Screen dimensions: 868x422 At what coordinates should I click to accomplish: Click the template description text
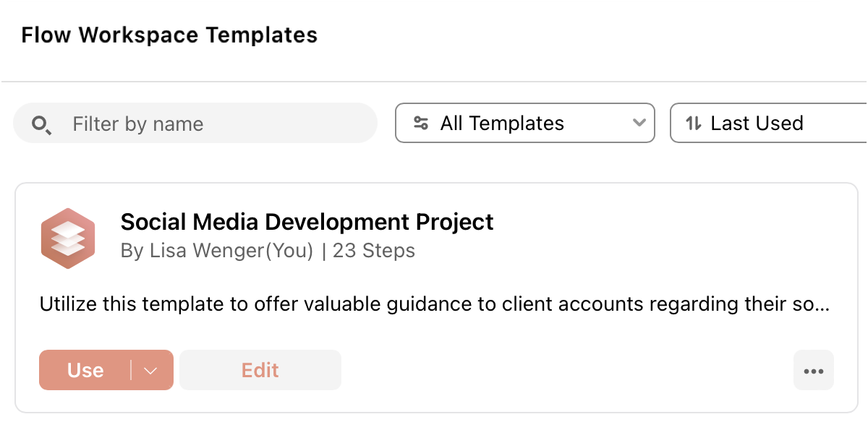(434, 304)
